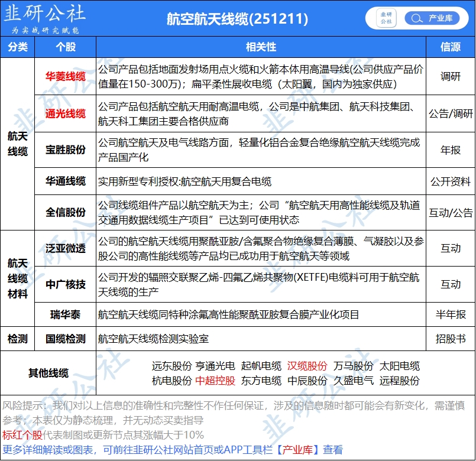The image size is (476, 461).
Task: Click red-marked 中超控股
Action: point(215,381)
